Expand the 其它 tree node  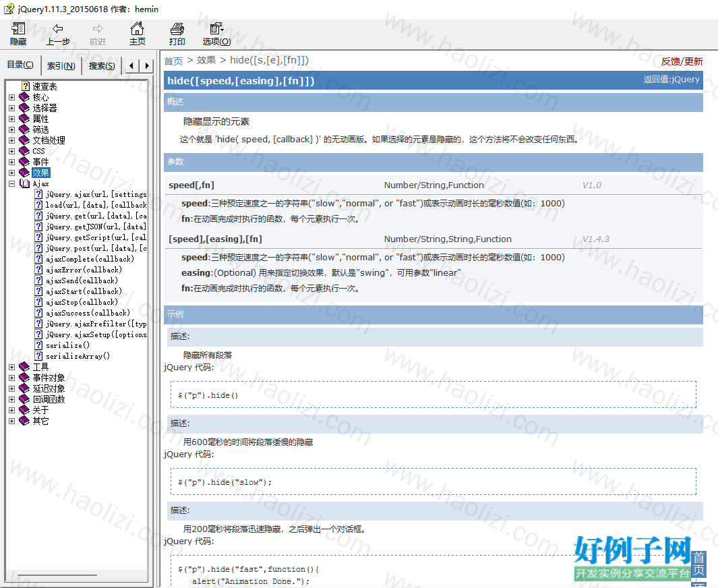(12, 421)
